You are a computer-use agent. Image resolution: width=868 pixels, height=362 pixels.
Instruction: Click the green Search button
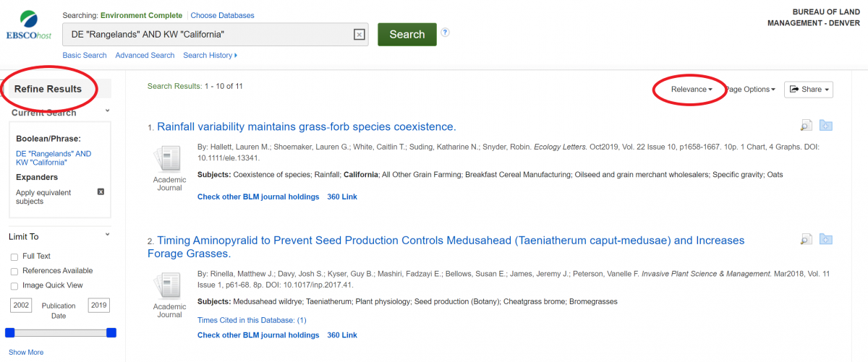point(407,35)
